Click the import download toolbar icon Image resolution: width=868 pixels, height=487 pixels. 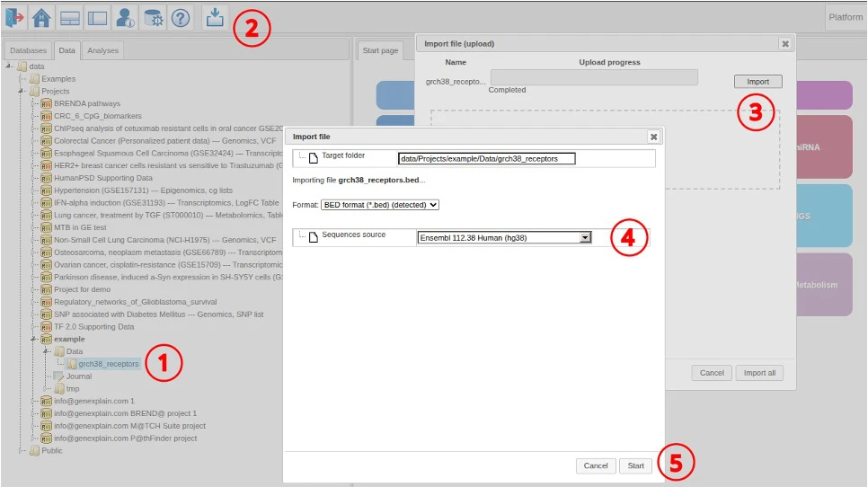click(x=215, y=17)
